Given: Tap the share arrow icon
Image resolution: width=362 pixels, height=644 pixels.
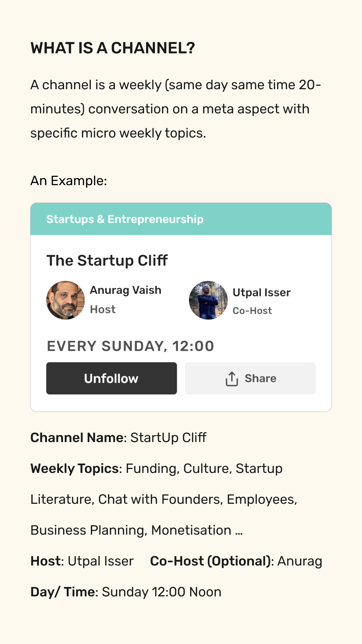Looking at the screenshot, I should [x=232, y=379].
